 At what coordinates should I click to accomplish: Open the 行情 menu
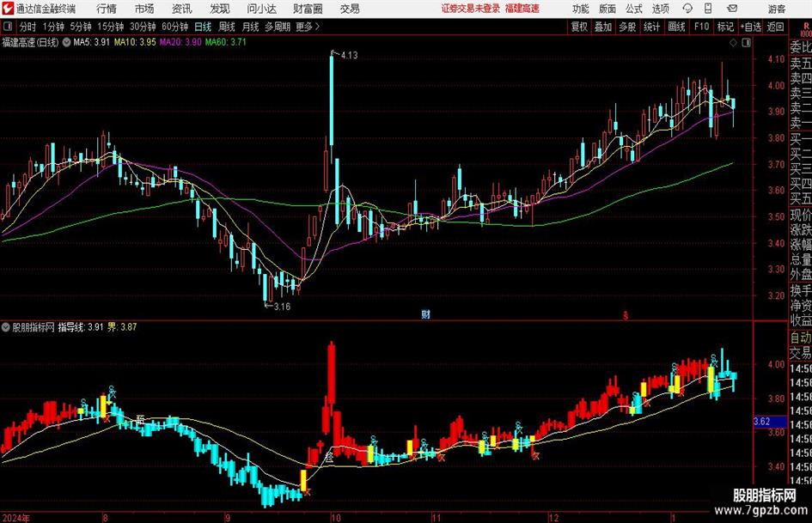(107, 9)
